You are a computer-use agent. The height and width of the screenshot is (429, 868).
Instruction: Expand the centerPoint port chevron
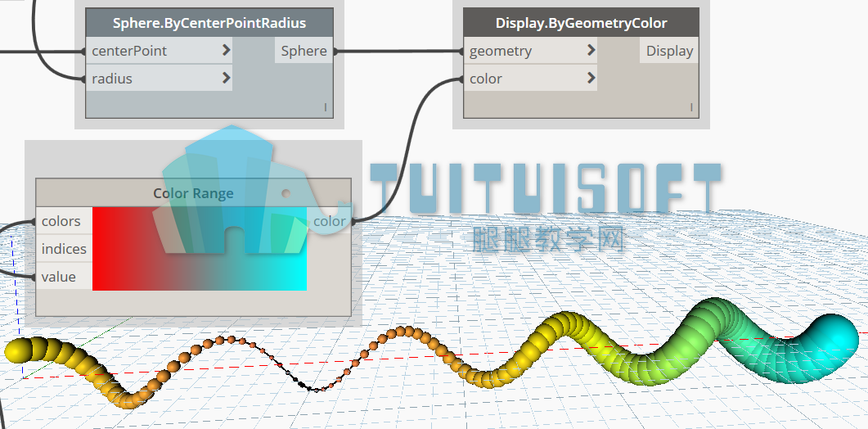click(x=226, y=51)
